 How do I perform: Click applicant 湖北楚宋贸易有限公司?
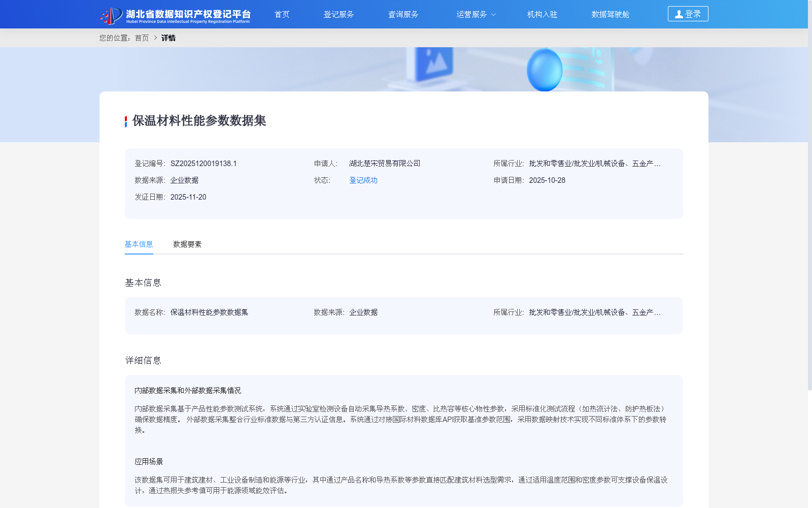coord(385,164)
